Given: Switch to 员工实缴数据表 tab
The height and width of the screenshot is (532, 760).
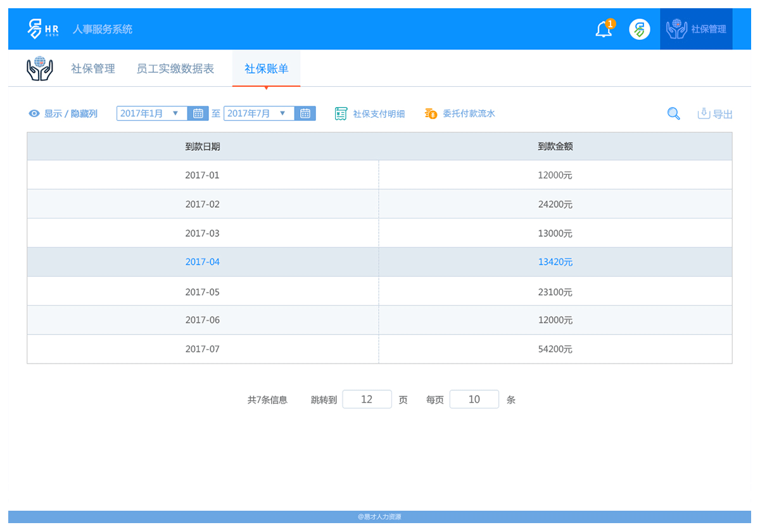Looking at the screenshot, I should click(175, 69).
